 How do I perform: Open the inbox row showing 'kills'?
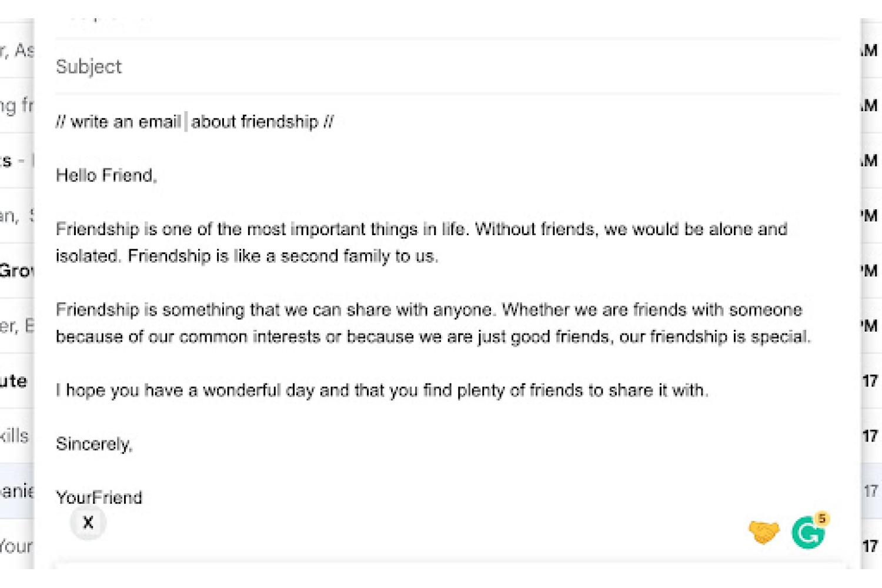(x=17, y=436)
